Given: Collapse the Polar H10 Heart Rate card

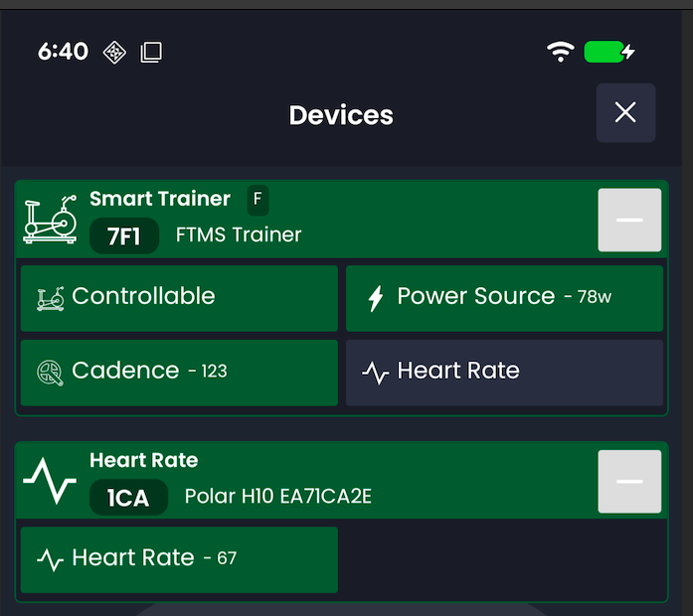Looking at the screenshot, I should point(629,481).
